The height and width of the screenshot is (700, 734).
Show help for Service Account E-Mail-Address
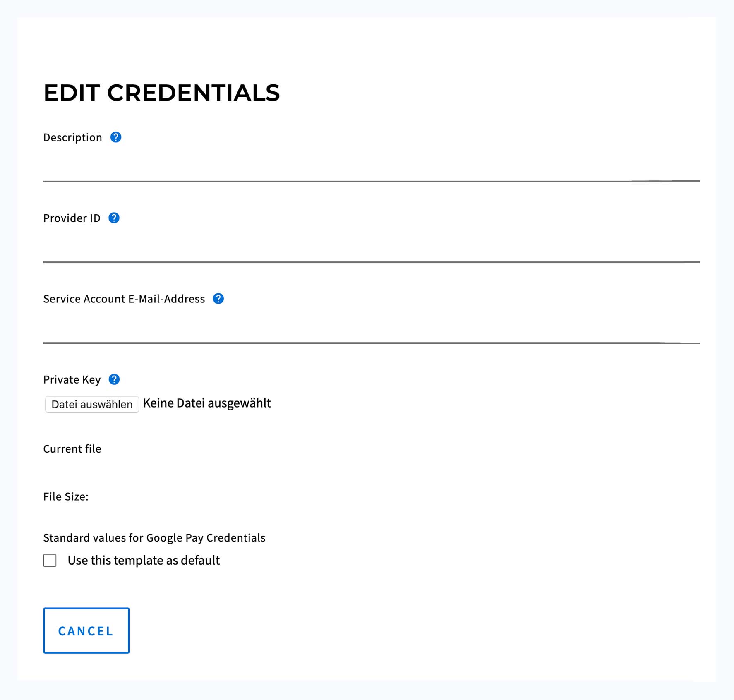(218, 299)
